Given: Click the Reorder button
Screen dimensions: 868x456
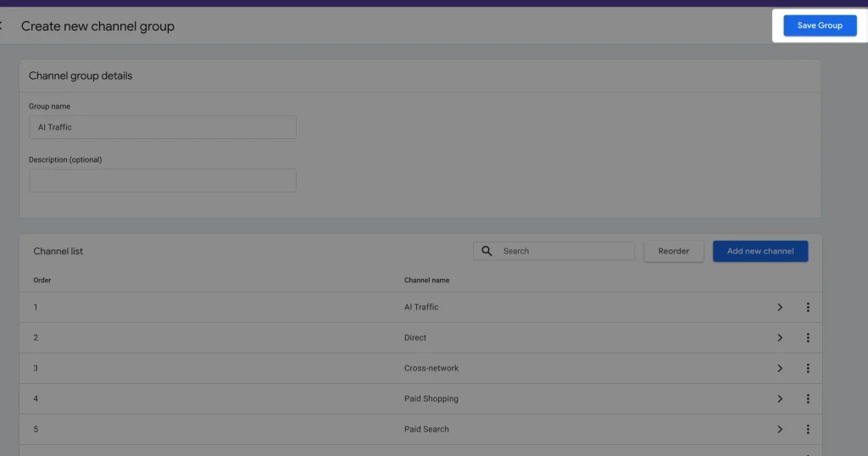Looking at the screenshot, I should (x=674, y=251).
